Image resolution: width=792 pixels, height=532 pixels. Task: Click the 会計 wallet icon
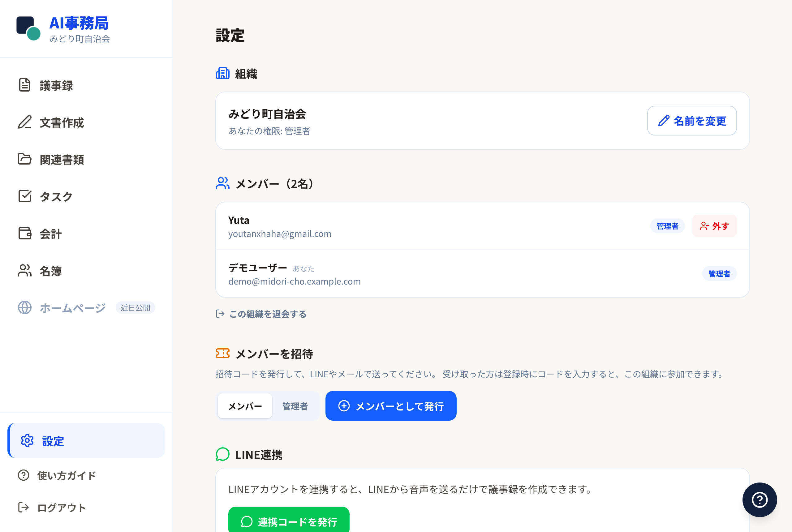(x=24, y=234)
